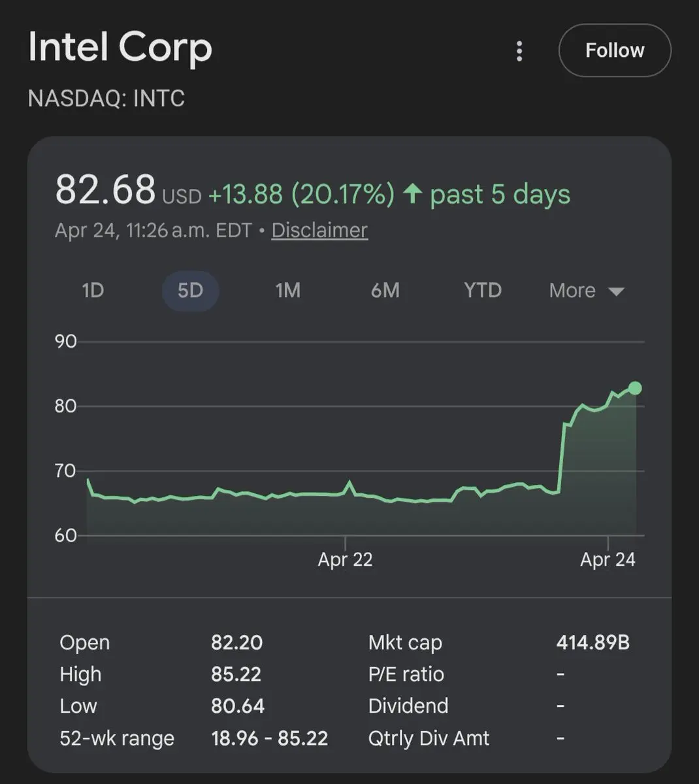Click the Apr 24 date marker
This screenshot has height=784, width=699.
coord(608,559)
